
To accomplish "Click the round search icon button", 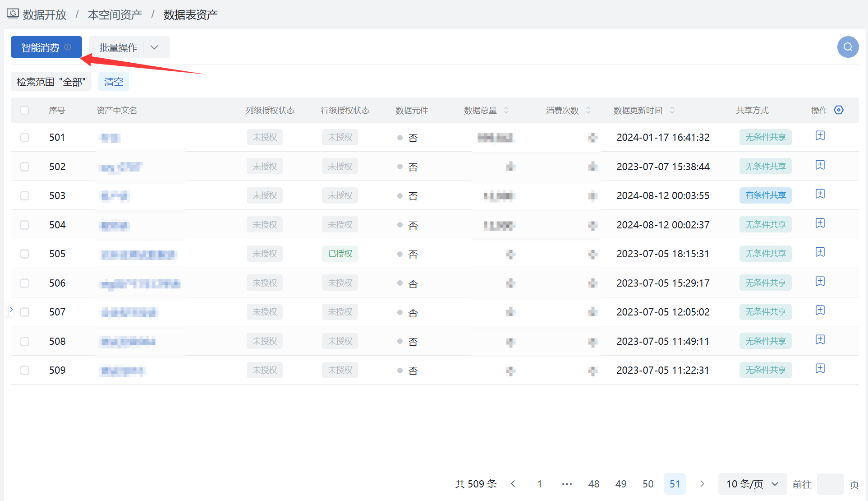I will 848,47.
